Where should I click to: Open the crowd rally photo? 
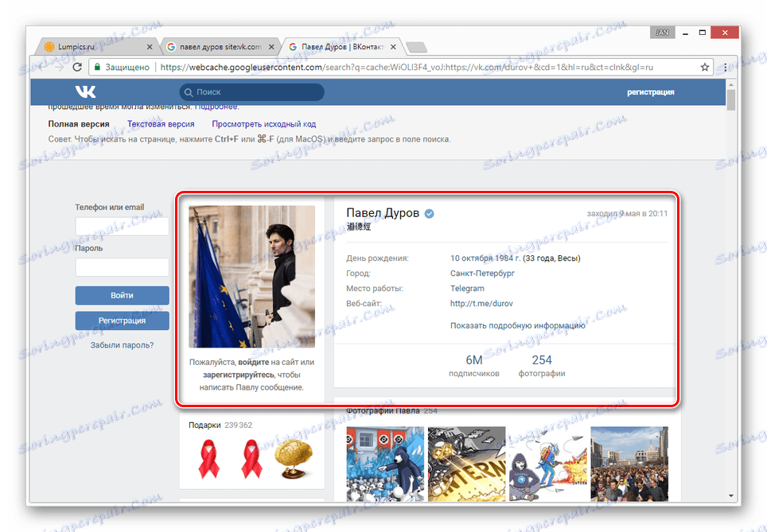[629, 464]
